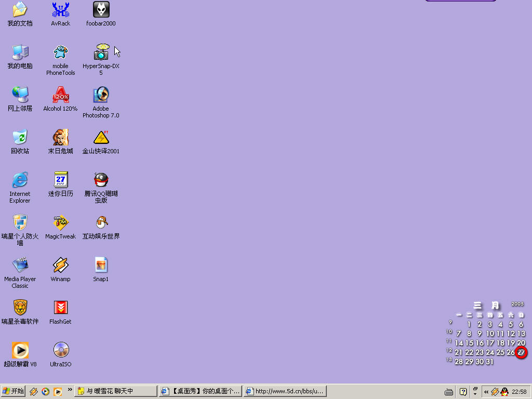Click the Winamp system tray icon
This screenshot has width=532, height=399.
click(495, 392)
